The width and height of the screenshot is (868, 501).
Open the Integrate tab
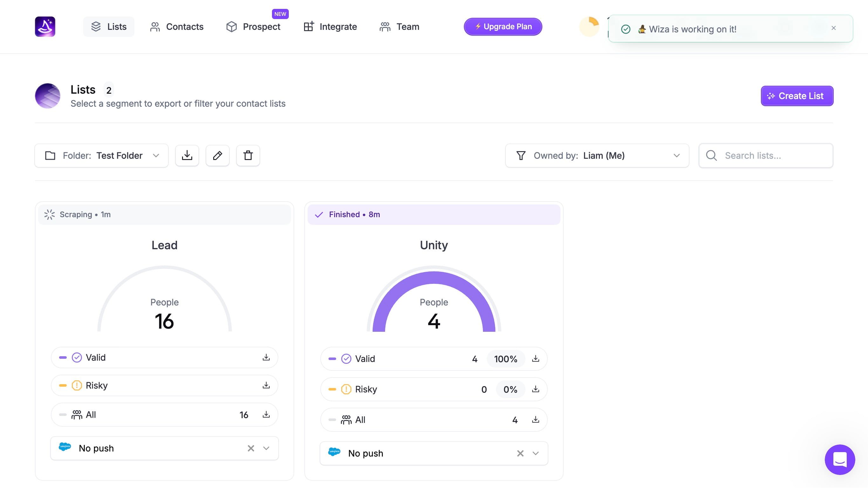330,26
